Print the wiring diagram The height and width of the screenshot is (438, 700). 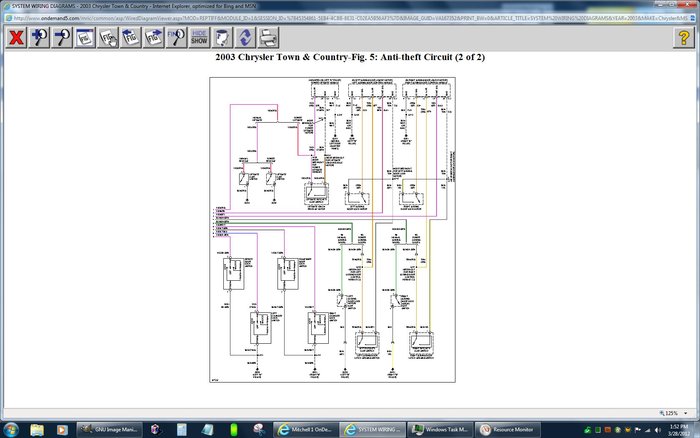point(268,37)
